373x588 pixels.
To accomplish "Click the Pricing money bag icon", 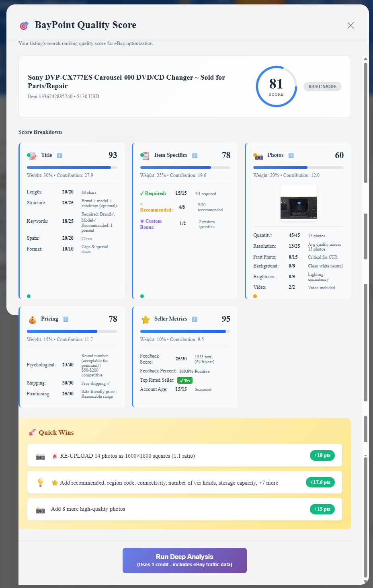I will [32, 320].
